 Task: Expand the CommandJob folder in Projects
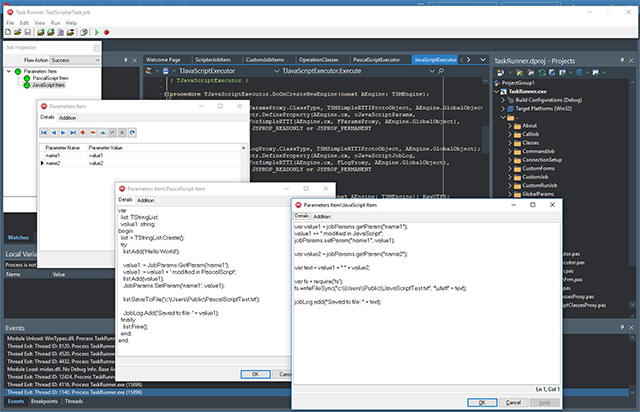pyautogui.click(x=510, y=151)
